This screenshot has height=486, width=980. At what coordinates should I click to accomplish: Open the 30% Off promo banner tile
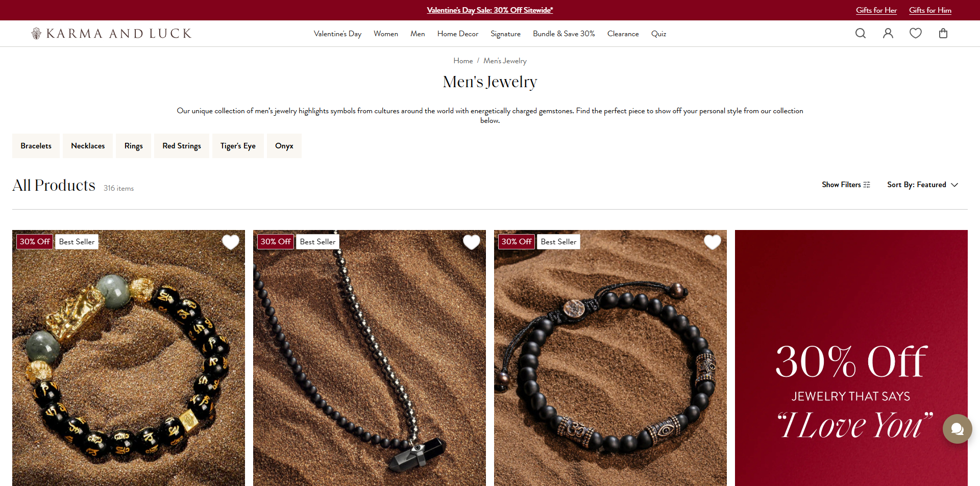point(851,358)
